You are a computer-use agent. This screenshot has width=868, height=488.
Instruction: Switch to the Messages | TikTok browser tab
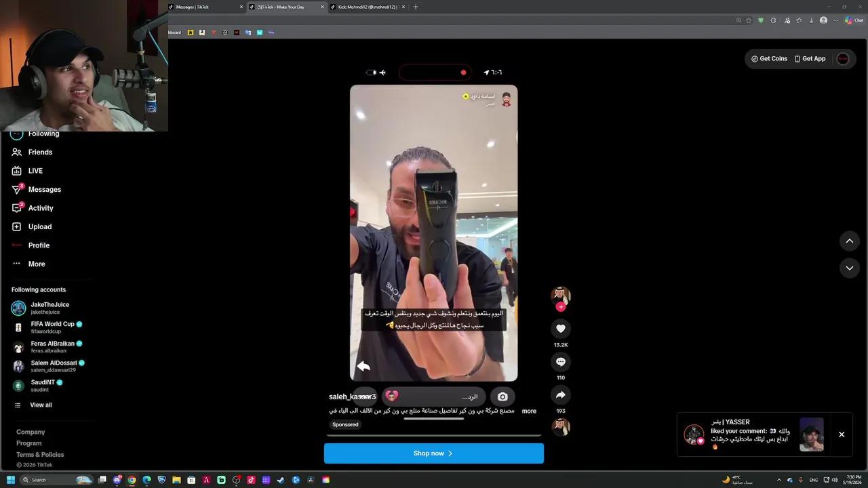tap(205, 7)
